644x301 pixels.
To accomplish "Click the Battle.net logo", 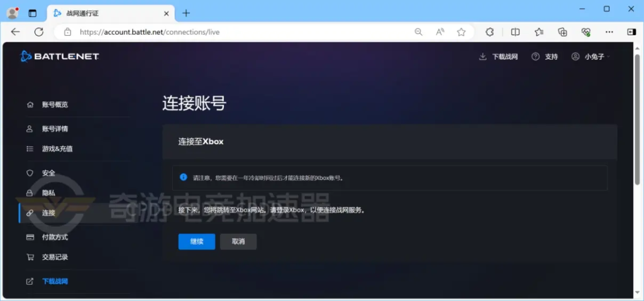I will pos(60,56).
